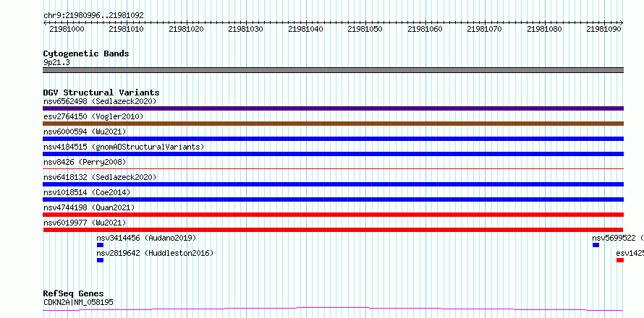This screenshot has height=318, width=644.
Task: Click ruler position 21981030
Action: point(246,29)
